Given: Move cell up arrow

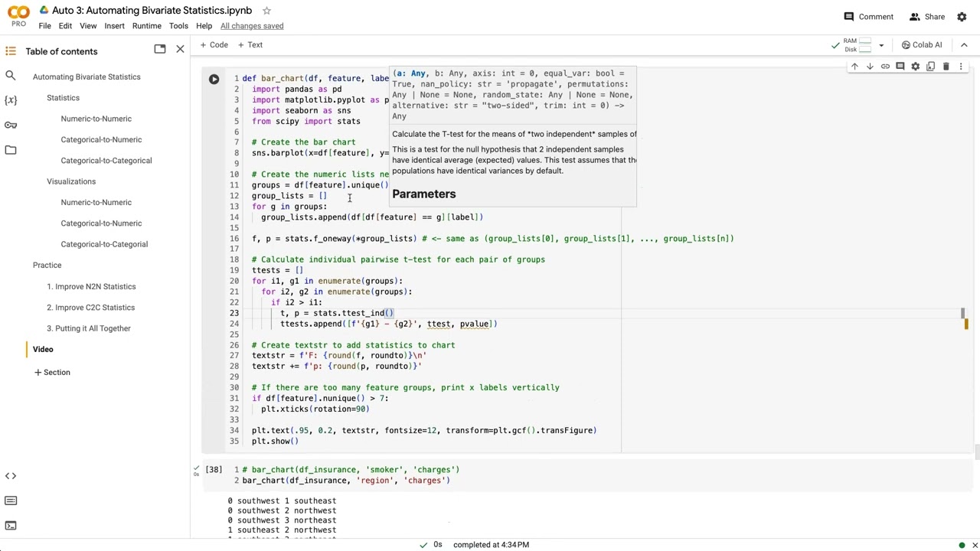Looking at the screenshot, I should (x=854, y=67).
